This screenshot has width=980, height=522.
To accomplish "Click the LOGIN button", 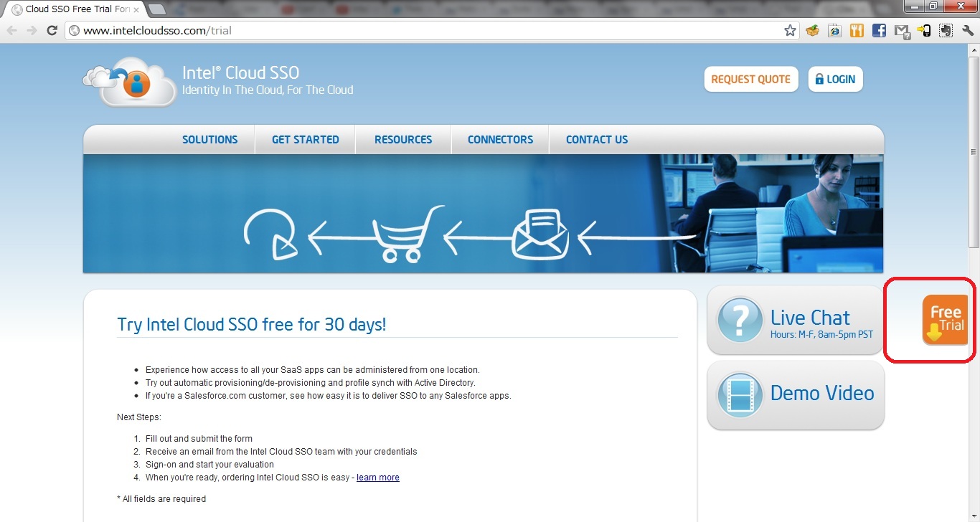I will (834, 79).
